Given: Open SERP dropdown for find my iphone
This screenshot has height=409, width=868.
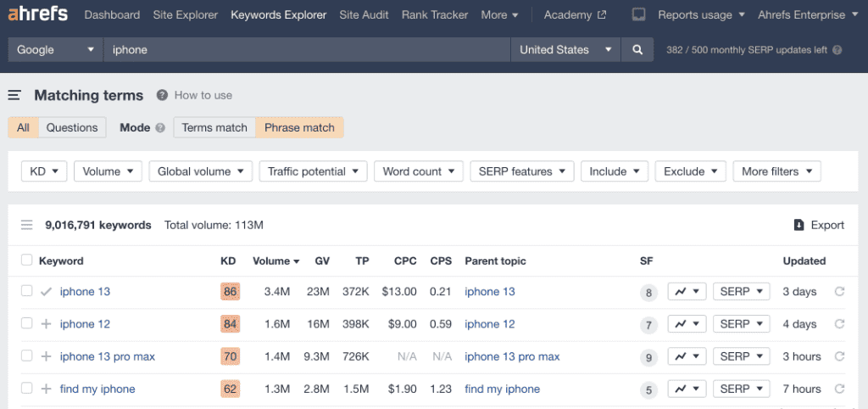Looking at the screenshot, I should coord(741,389).
